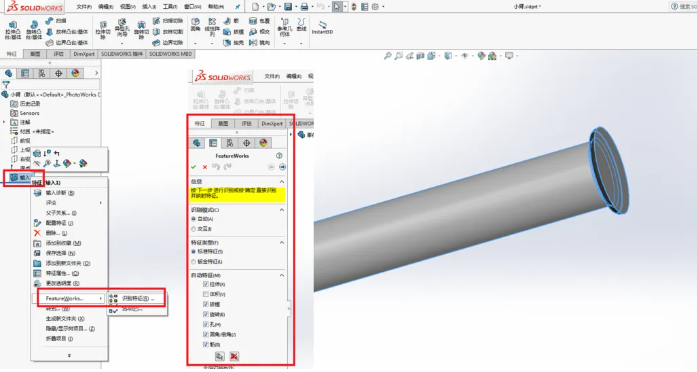Click the Fillet (圆角) tool in the ribbon
697x372 pixels.
pos(196,24)
